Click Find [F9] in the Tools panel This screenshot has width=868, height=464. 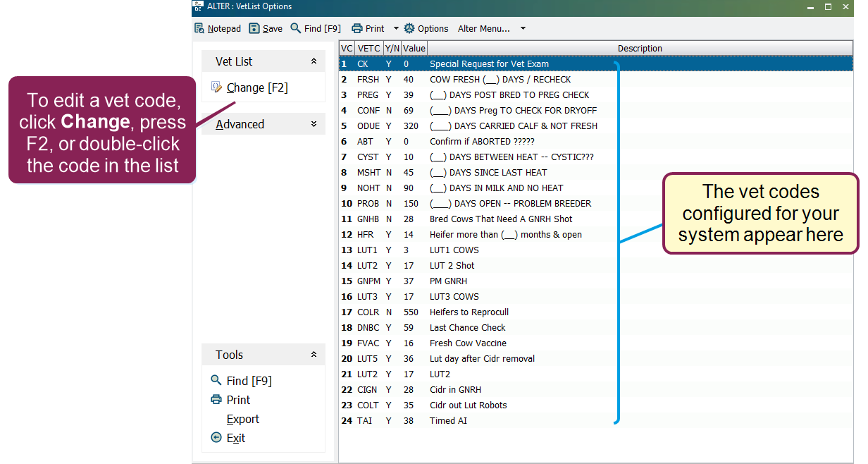point(242,381)
